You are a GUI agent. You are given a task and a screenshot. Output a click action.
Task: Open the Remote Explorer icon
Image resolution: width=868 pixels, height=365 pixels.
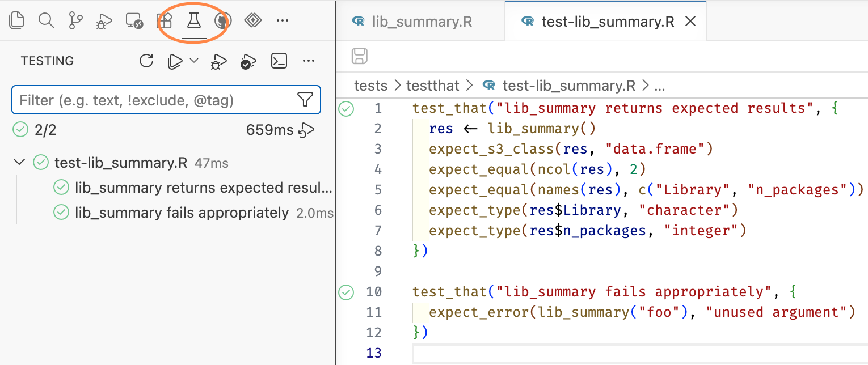click(134, 22)
